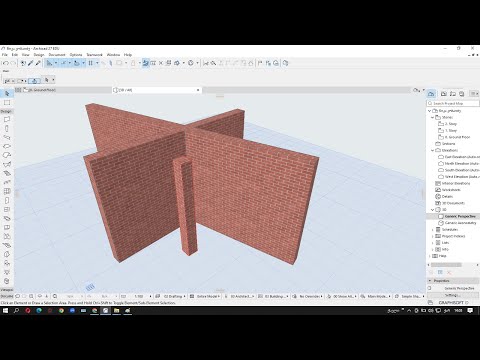Image resolution: width=480 pixels, height=360 pixels.
Task: Click the zoom magnifier in bottom bar
Action: tap(31, 296)
